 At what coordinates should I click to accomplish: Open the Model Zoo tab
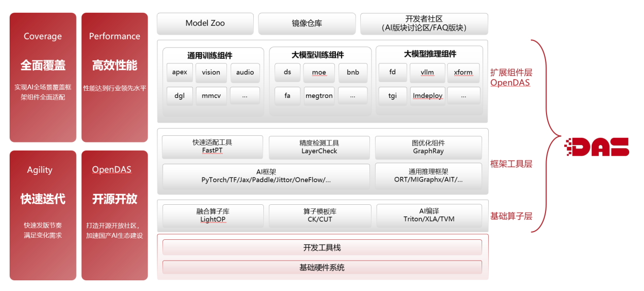205,23
